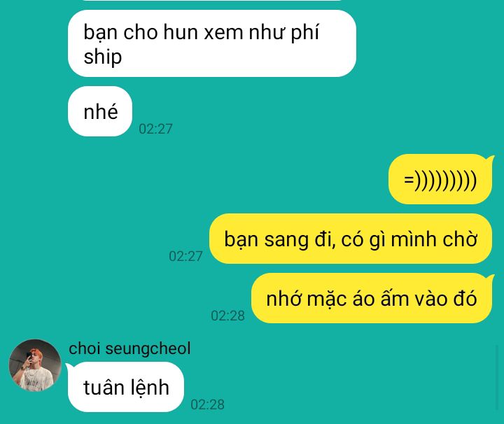
Task: Tap the sender name choi seungcheol
Action: 129,348
